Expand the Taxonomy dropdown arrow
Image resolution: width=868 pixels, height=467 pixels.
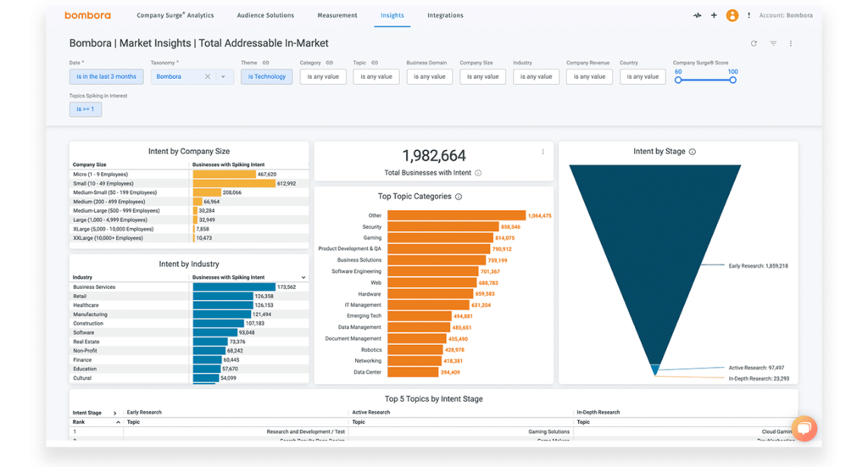point(224,76)
